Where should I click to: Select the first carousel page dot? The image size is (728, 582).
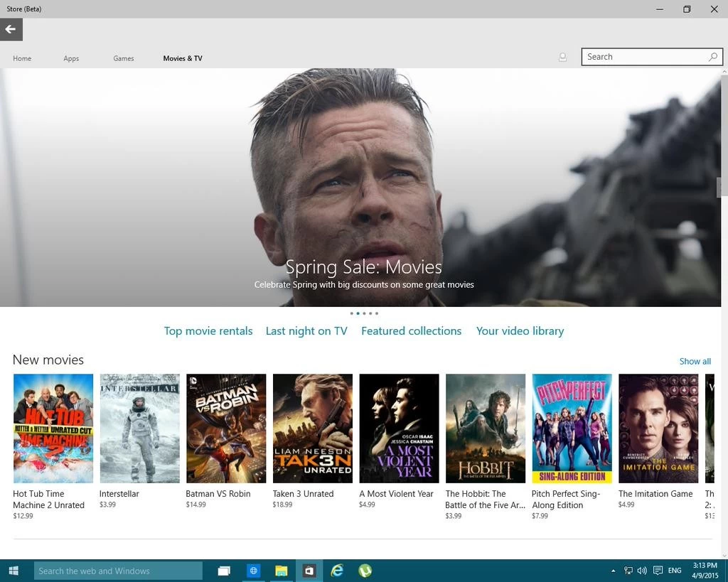[351, 313]
